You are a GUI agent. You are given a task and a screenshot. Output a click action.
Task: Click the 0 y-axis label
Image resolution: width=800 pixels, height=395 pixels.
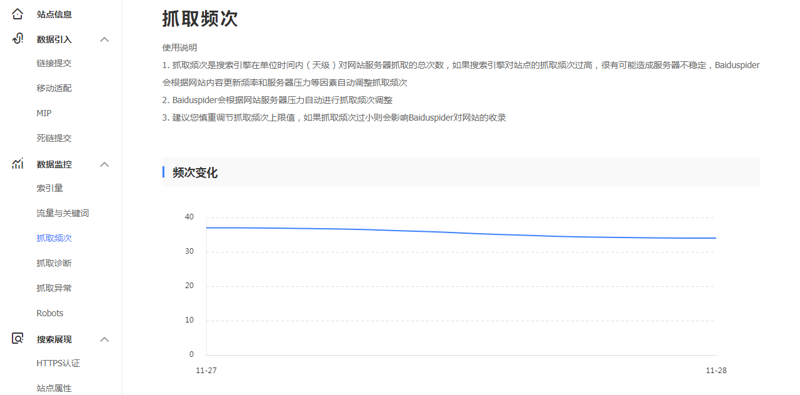coord(191,354)
